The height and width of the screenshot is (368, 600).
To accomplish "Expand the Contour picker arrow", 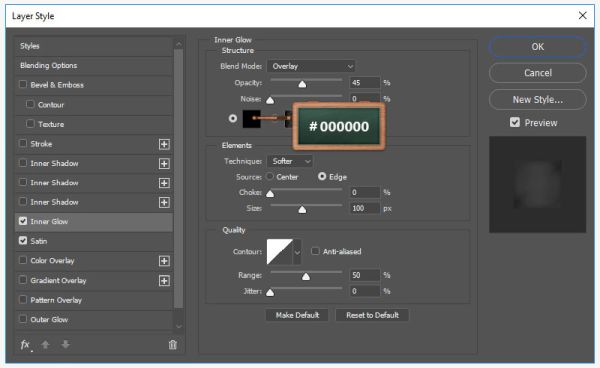I will point(297,252).
